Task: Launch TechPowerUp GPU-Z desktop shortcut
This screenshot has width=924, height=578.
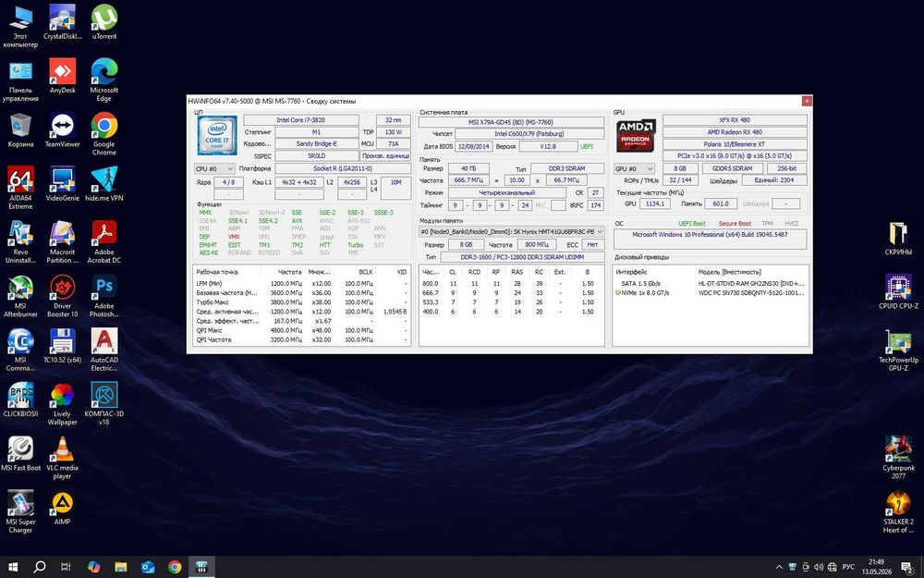Action: (x=898, y=350)
